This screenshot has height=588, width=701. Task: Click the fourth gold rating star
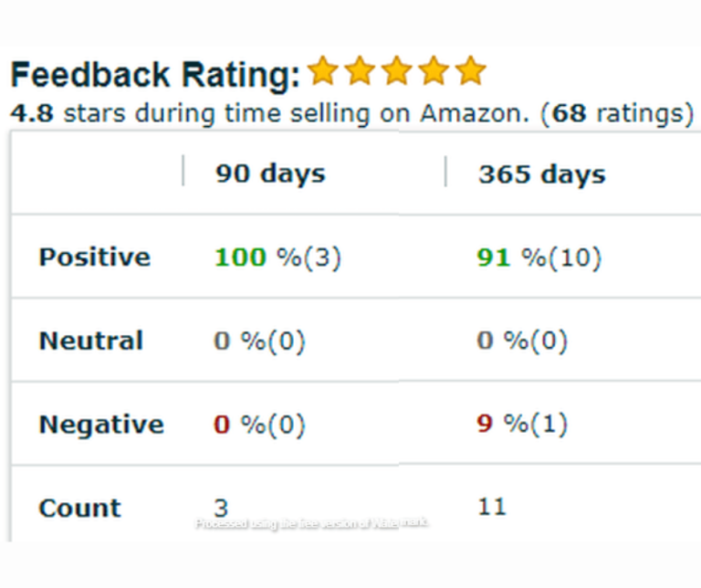point(433,71)
